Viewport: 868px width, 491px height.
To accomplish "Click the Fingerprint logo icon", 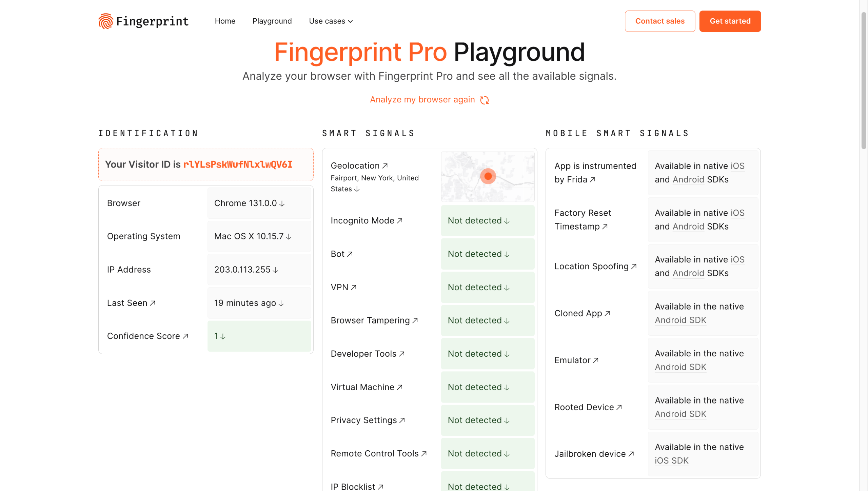I will (x=105, y=21).
